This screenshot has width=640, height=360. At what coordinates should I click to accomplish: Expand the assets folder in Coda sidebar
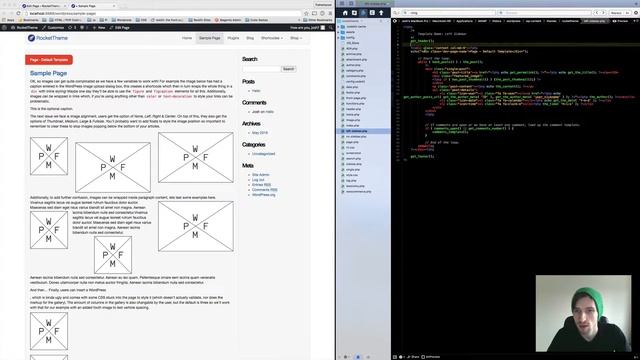pos(338,32)
